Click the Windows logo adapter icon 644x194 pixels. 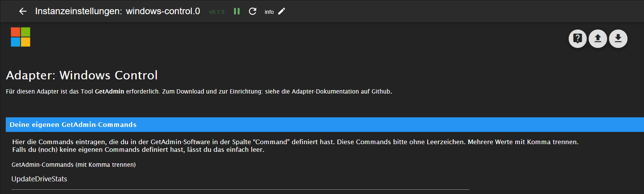point(20,37)
